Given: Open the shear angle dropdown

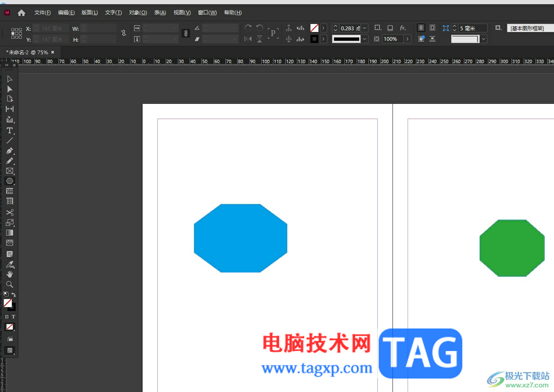Looking at the screenshot, I should (x=235, y=39).
